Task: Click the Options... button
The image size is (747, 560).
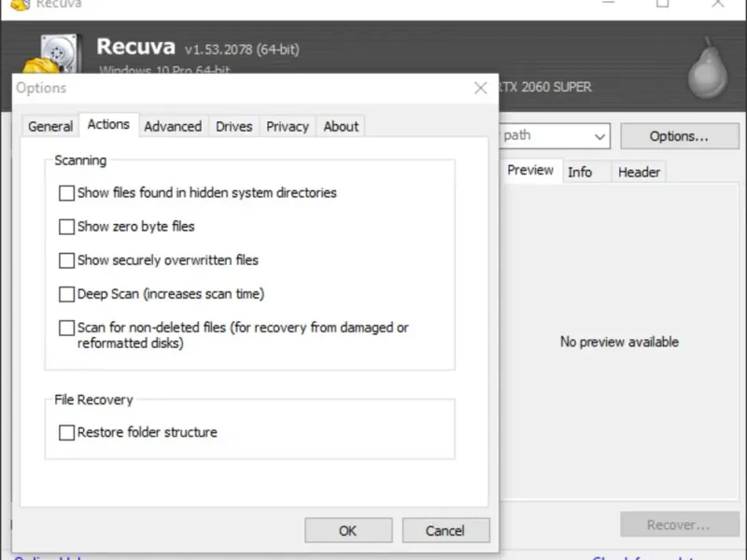Action: 679,136
